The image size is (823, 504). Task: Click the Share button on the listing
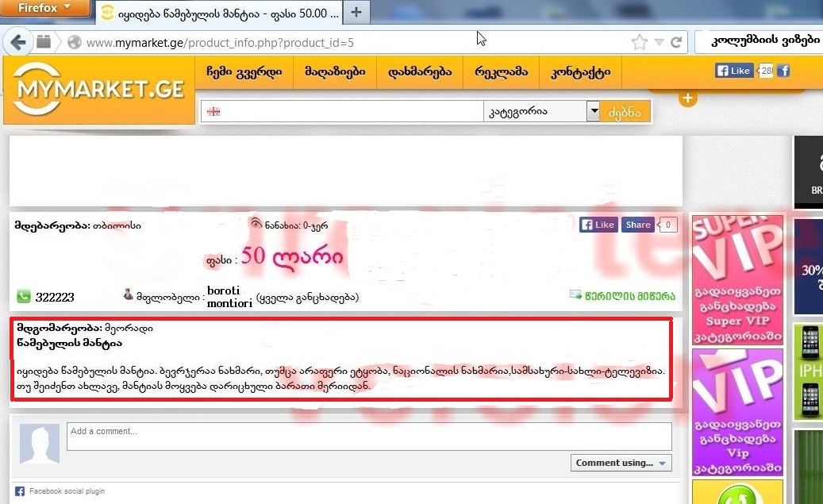[x=638, y=225]
